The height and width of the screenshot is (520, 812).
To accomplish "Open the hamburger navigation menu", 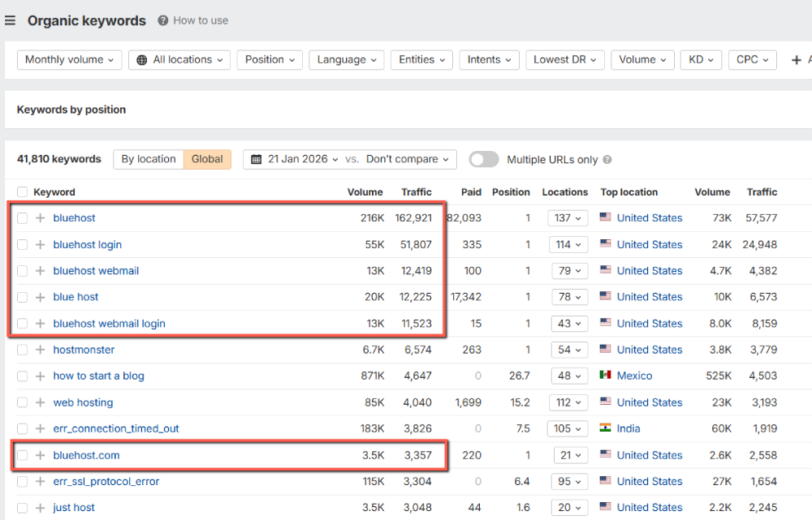I will (10, 20).
